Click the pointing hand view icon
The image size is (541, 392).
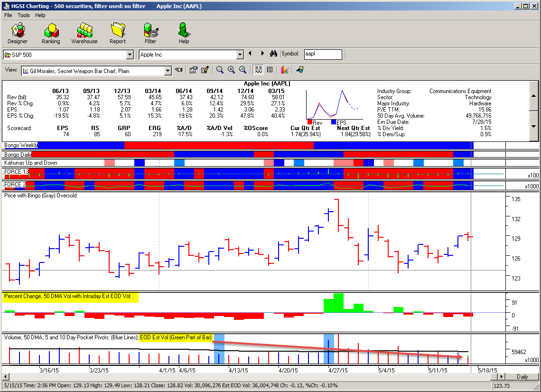[178, 70]
